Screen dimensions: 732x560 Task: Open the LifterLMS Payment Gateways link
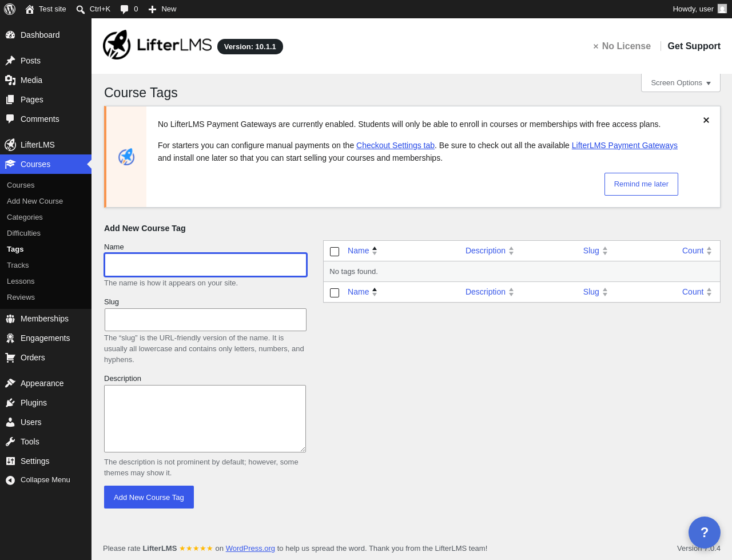(624, 145)
